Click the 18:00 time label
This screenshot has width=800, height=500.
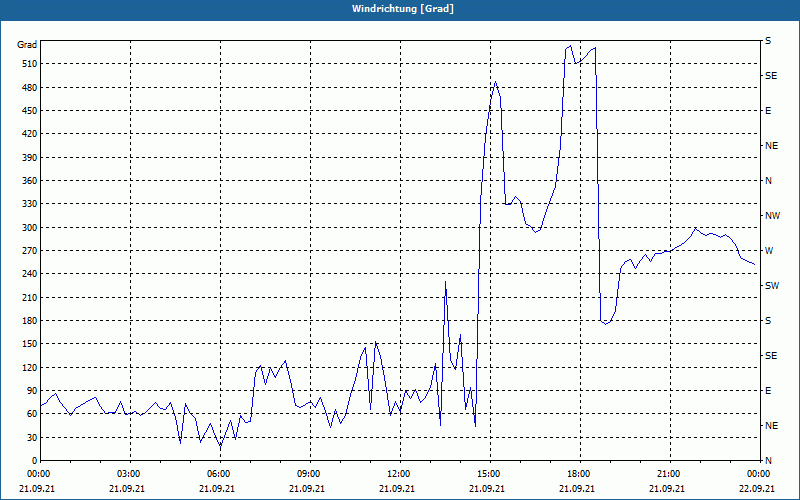click(x=577, y=474)
